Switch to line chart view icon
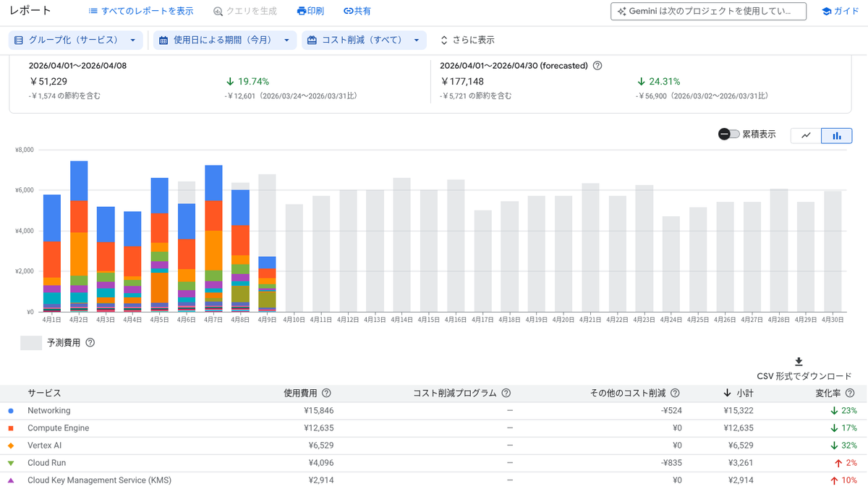This screenshot has width=868, height=489. click(x=806, y=135)
